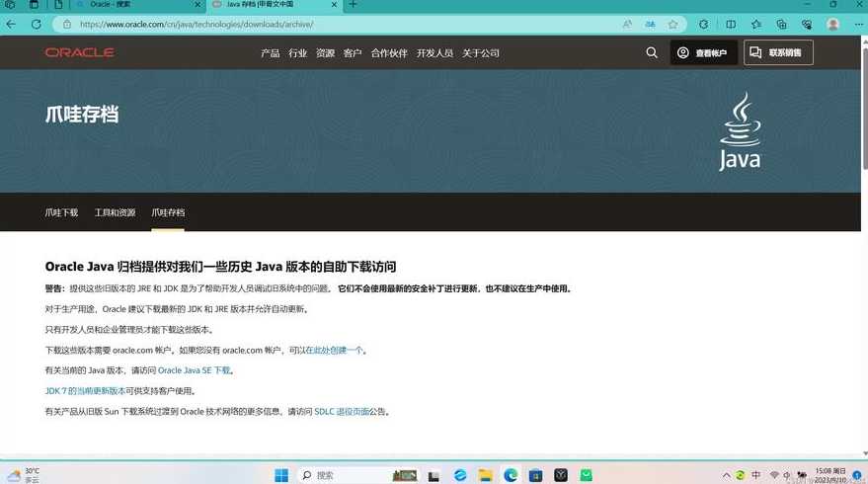Click the 联系销售 button
This screenshot has width=868, height=484.
click(x=778, y=52)
